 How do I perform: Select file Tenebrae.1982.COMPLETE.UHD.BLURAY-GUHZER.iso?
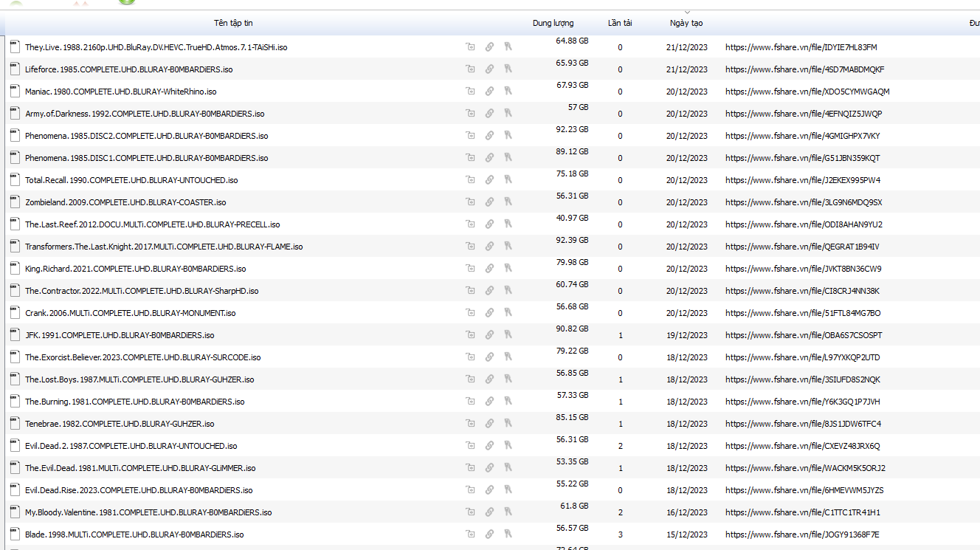click(x=120, y=424)
